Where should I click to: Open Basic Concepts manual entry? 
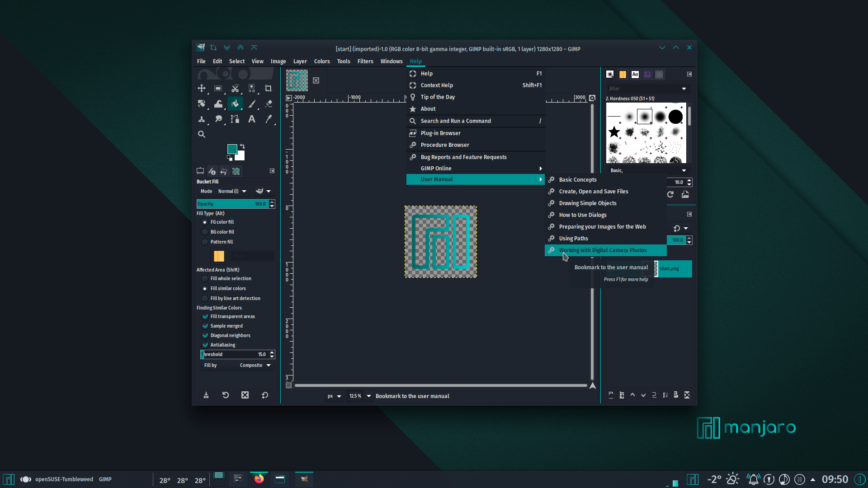click(606, 180)
